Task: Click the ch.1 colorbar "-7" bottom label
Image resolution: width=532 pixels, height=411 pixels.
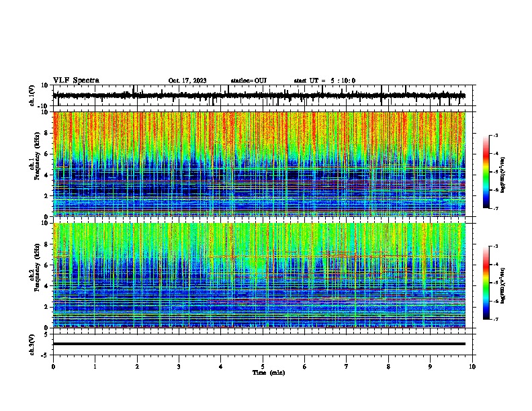Action: coord(496,209)
